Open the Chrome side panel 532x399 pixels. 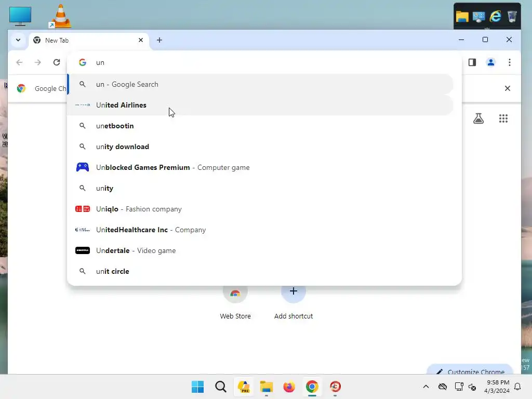pos(472,62)
